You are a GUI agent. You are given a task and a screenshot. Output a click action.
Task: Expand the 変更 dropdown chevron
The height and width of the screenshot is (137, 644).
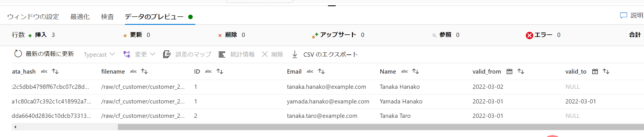tap(153, 54)
